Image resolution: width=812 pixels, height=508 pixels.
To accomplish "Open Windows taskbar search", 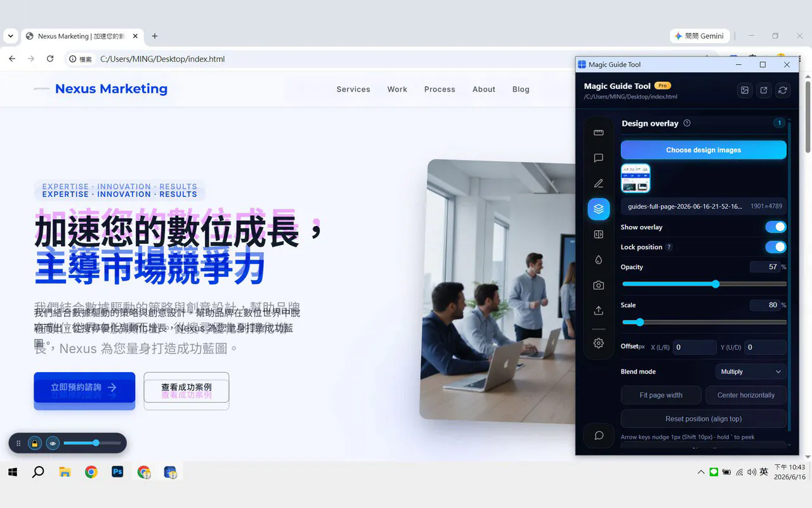I will [x=38, y=472].
